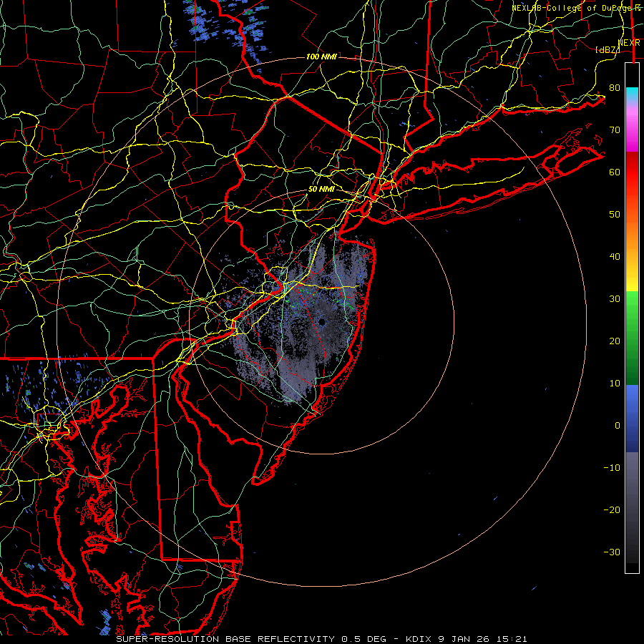644x644 pixels.
Task: Click the "KDIX 9 JAN 26 15:21" timestamp
Action: [466, 639]
